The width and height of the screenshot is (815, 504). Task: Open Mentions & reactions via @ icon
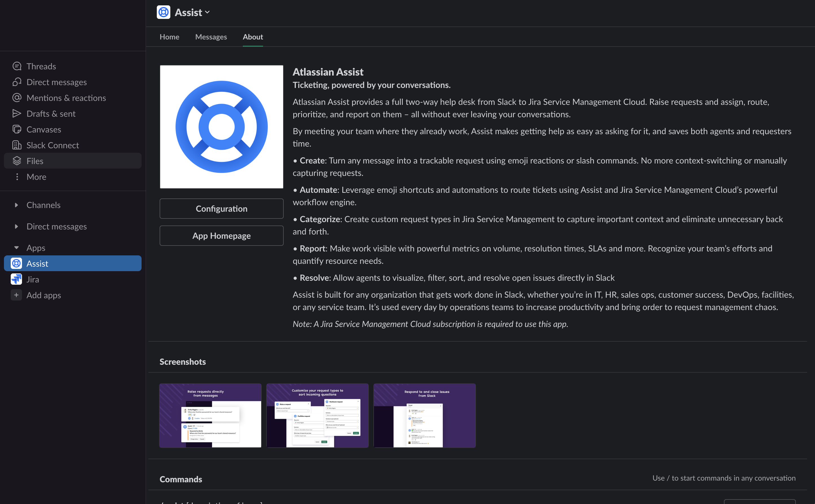(17, 98)
